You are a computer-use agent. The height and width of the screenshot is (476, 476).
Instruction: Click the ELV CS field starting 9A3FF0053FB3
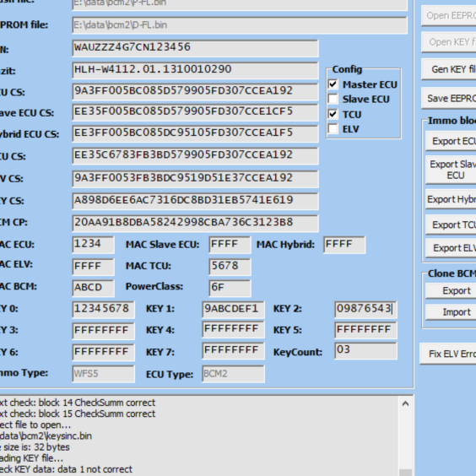pyautogui.click(x=195, y=179)
